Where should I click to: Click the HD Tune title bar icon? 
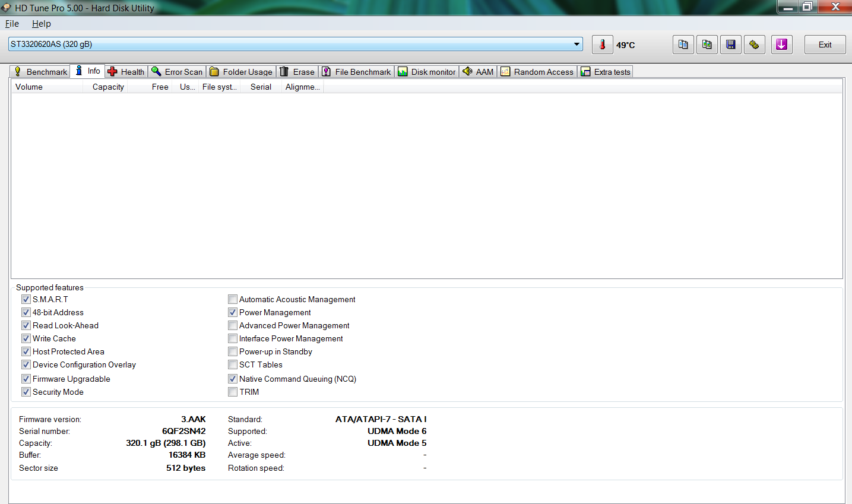(x=6, y=8)
